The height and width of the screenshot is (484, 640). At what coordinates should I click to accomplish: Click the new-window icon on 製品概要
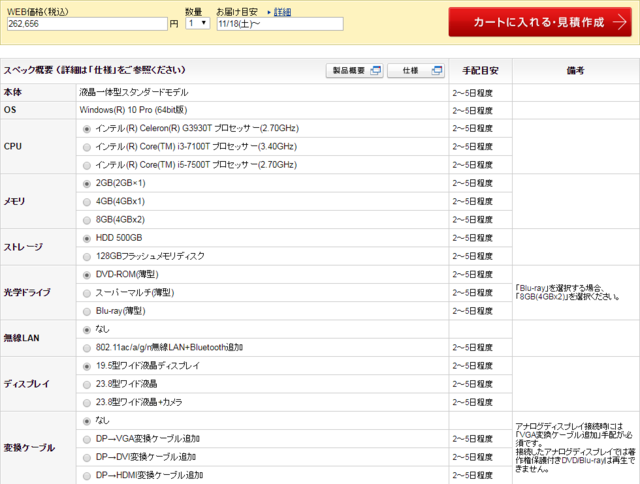pyautogui.click(x=375, y=71)
